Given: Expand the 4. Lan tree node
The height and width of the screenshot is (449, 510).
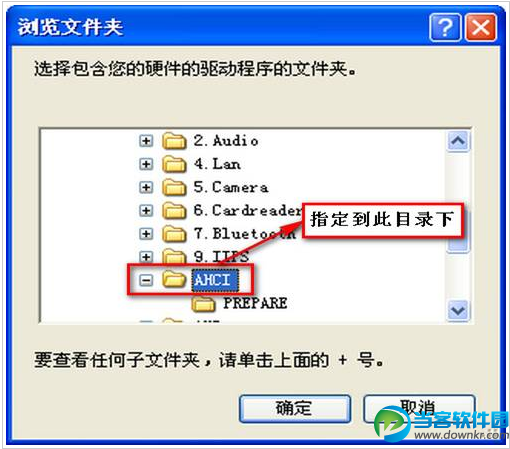Looking at the screenshot, I should [x=146, y=164].
